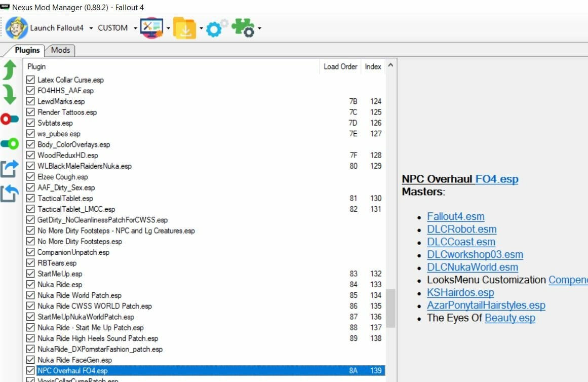Select the ws_pubes.esp row
The image size is (588, 382).
click(206, 134)
